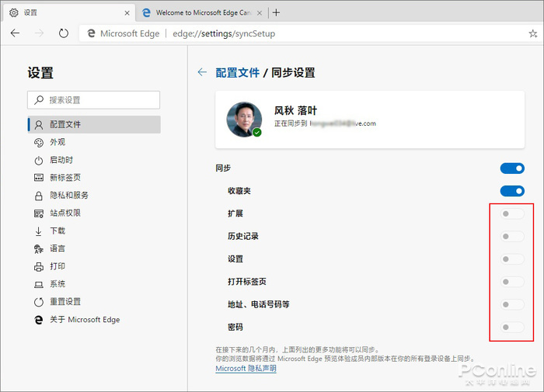Toggle the 扩展 sync switch
544x392 pixels.
pyautogui.click(x=512, y=213)
